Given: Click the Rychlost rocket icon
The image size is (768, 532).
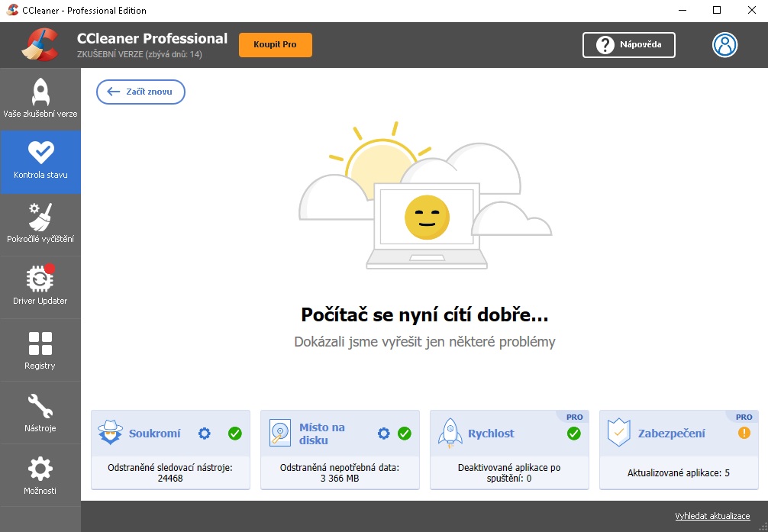Looking at the screenshot, I should 450,433.
